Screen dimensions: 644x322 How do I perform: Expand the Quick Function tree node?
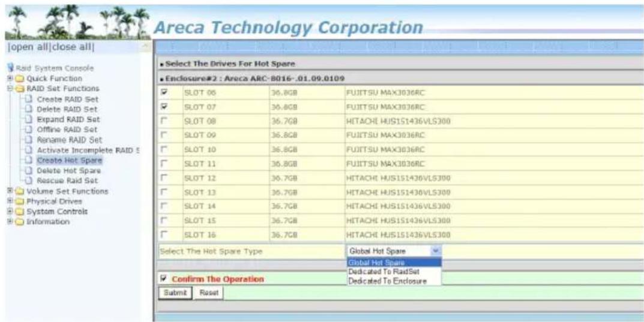pyautogui.click(x=10, y=79)
